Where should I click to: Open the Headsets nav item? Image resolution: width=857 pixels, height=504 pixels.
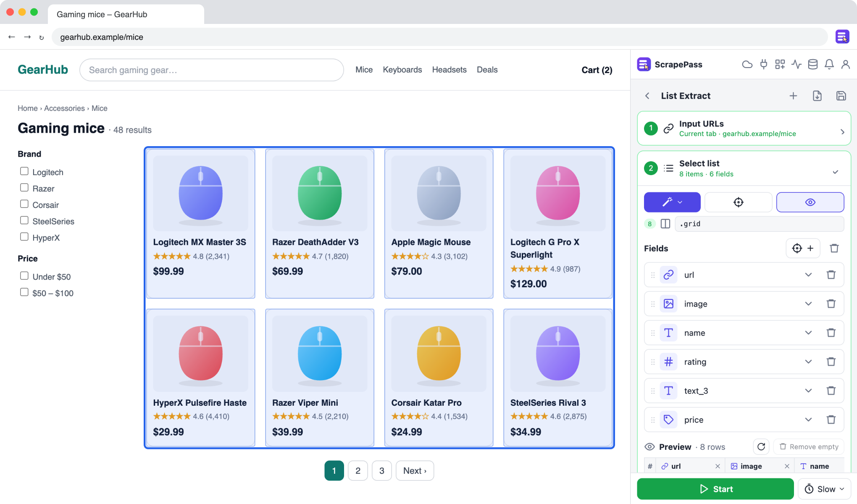coord(449,70)
